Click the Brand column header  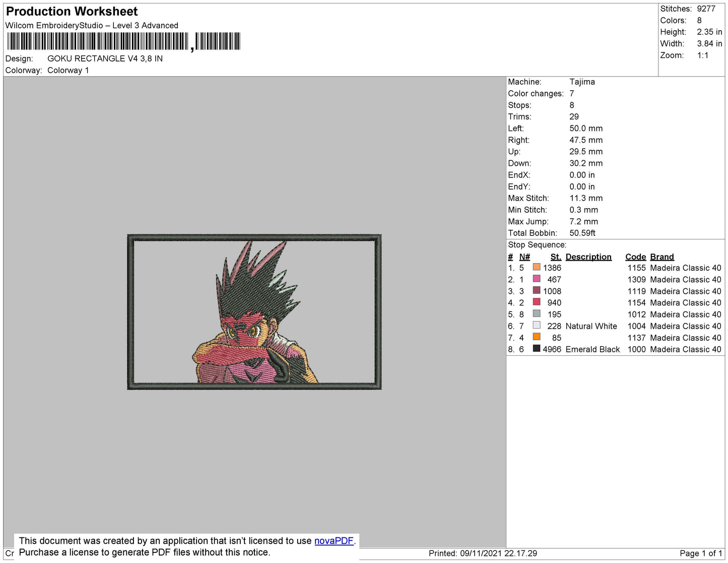click(661, 257)
